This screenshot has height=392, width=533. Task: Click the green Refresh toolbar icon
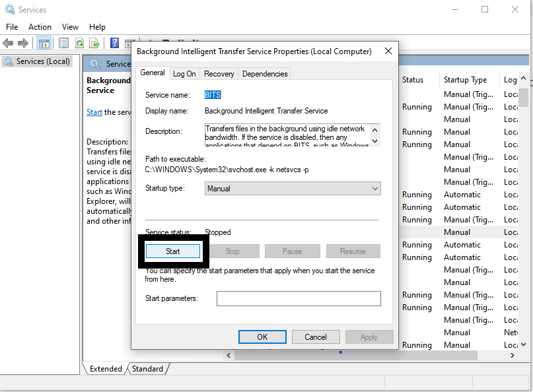[x=79, y=43]
